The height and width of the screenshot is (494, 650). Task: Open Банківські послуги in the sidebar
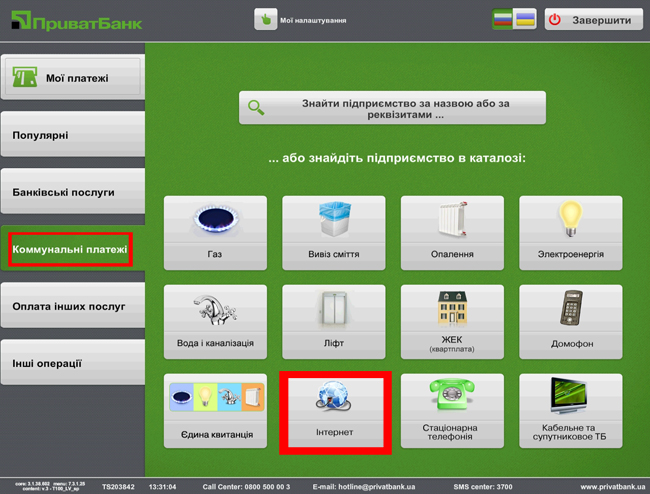[72, 191]
